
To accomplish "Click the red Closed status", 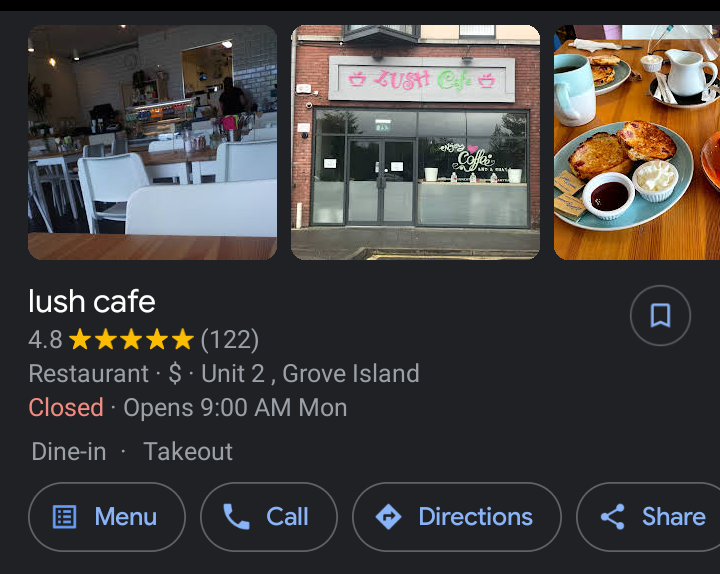I will (x=66, y=408).
